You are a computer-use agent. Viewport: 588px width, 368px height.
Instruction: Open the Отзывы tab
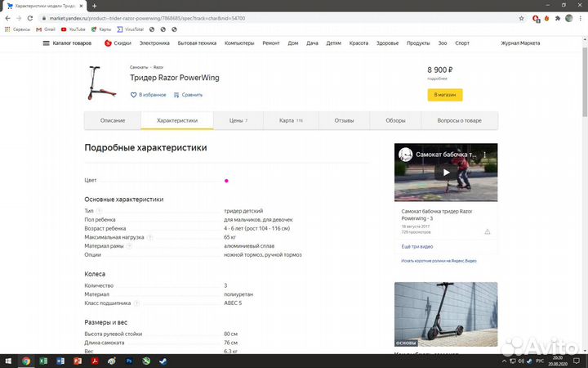point(344,121)
